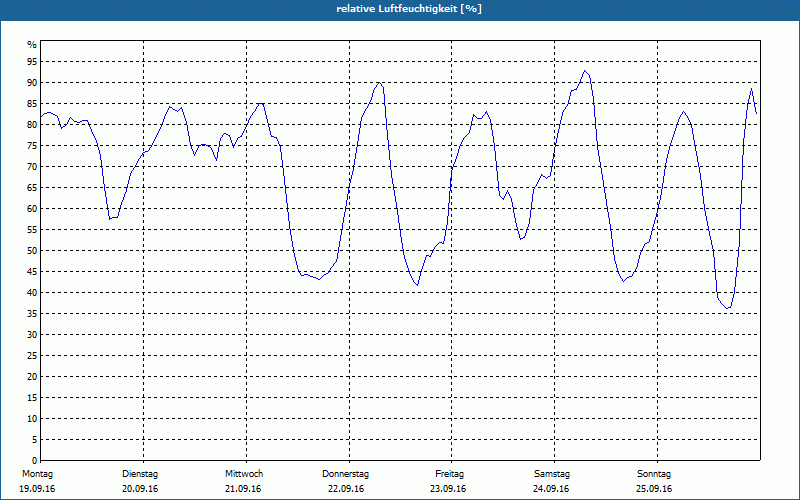The height and width of the screenshot is (500, 800).
Task: Click the date '21.09.16'
Action: 243,489
